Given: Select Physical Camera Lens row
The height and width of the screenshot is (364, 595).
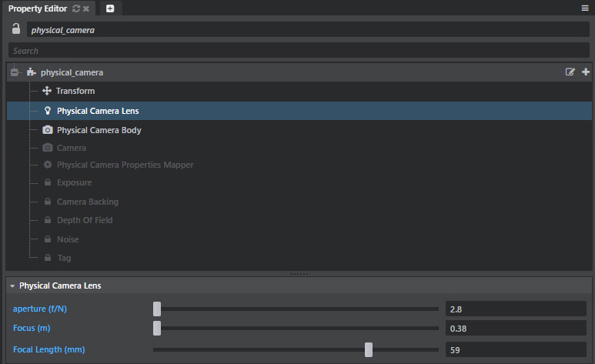Looking at the screenshot, I should coord(299,111).
